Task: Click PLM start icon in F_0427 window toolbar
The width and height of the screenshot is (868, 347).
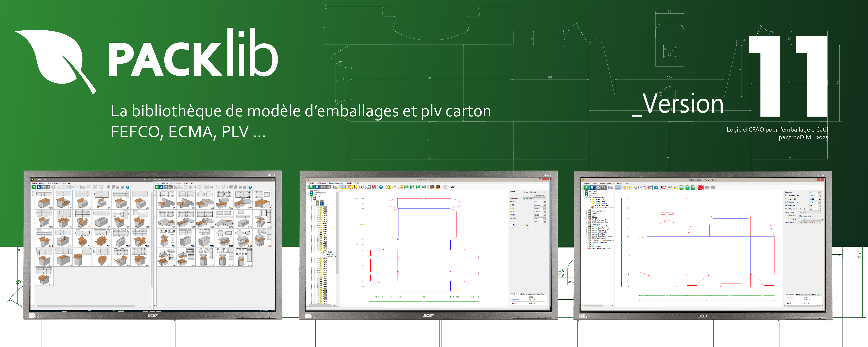Action: [311, 187]
